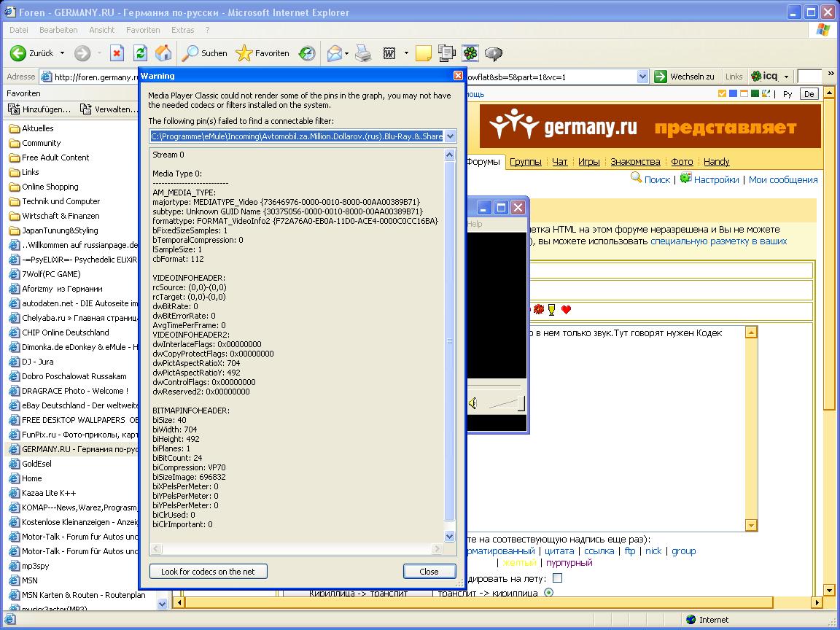Open the Bearbeiten menu
Image resolution: width=840 pixels, height=630 pixels.
coord(58,30)
